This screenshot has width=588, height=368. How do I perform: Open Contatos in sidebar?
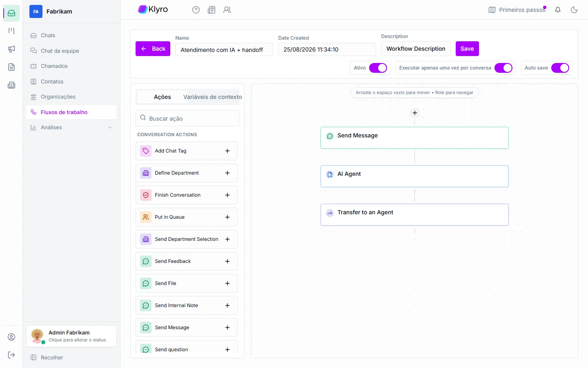pos(71,82)
